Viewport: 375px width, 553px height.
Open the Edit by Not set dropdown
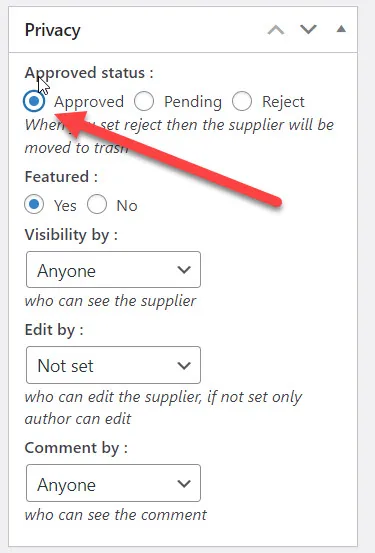[x=114, y=365]
